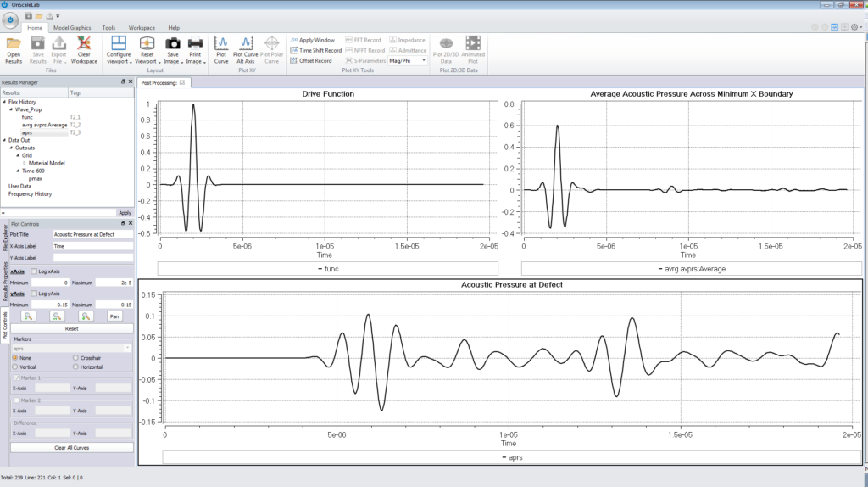Select the Vertical marker option
Image resolution: width=868 pixels, height=487 pixels.
[x=15, y=367]
